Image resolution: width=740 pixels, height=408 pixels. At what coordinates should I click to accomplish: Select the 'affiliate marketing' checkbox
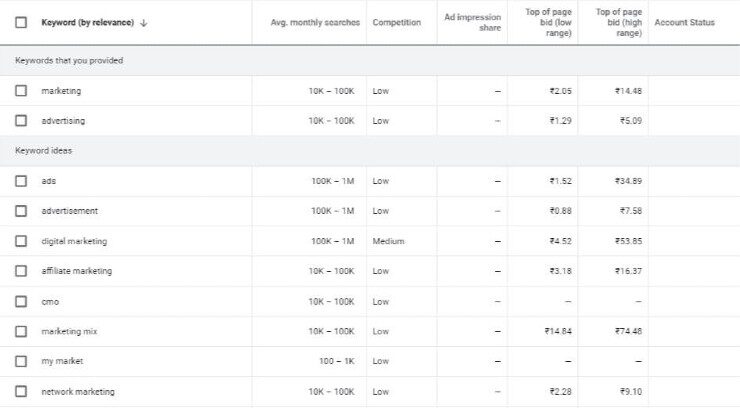point(21,271)
